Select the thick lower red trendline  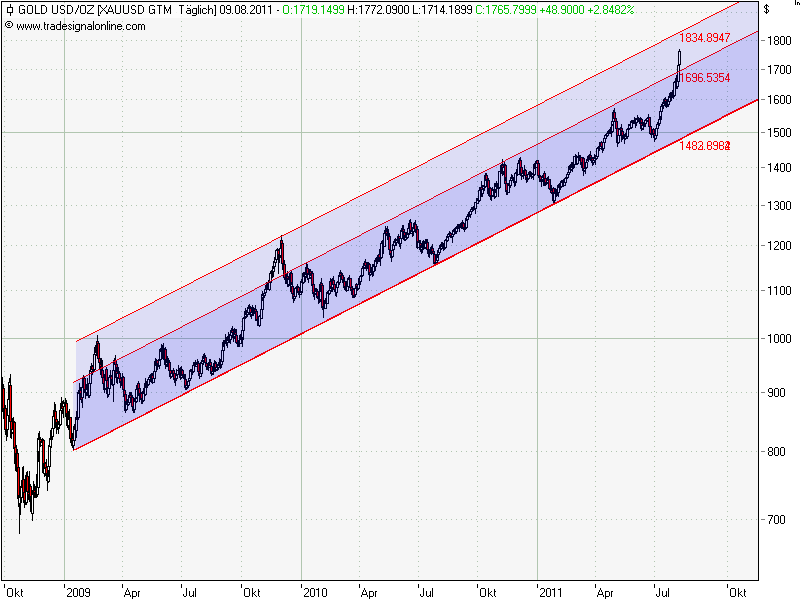coord(416,274)
